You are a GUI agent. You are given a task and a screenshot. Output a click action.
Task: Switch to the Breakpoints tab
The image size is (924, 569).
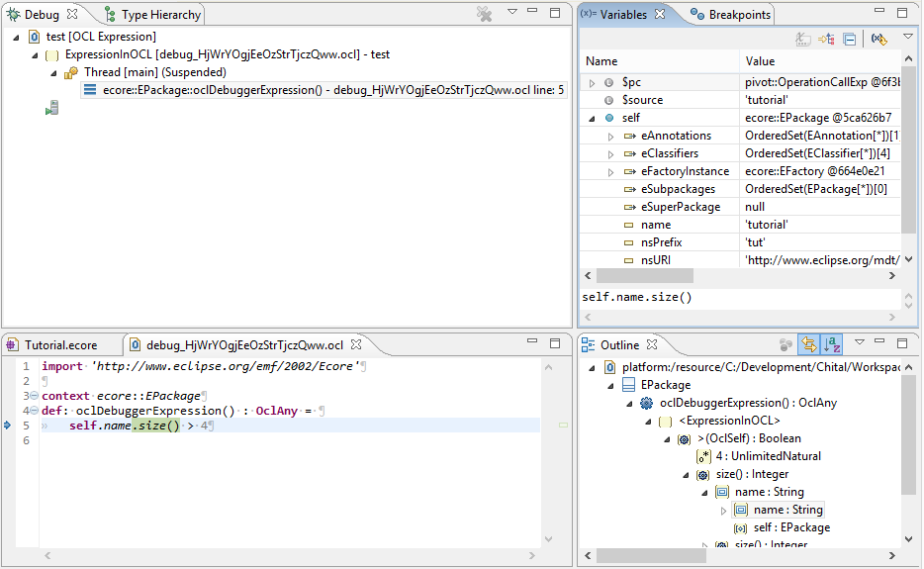point(731,14)
